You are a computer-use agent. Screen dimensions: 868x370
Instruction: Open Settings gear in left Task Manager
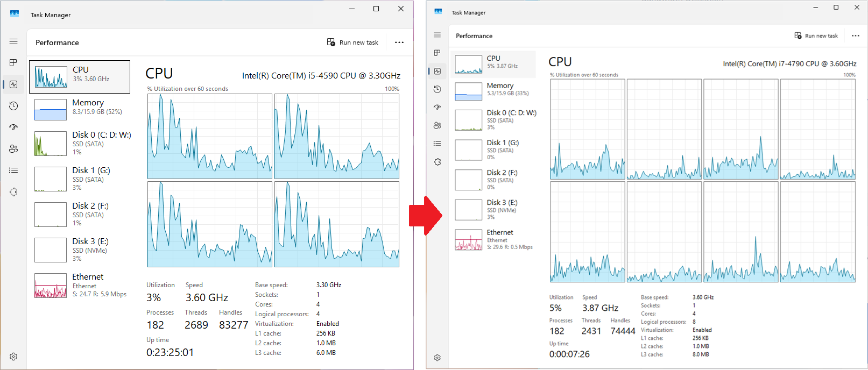(13, 357)
